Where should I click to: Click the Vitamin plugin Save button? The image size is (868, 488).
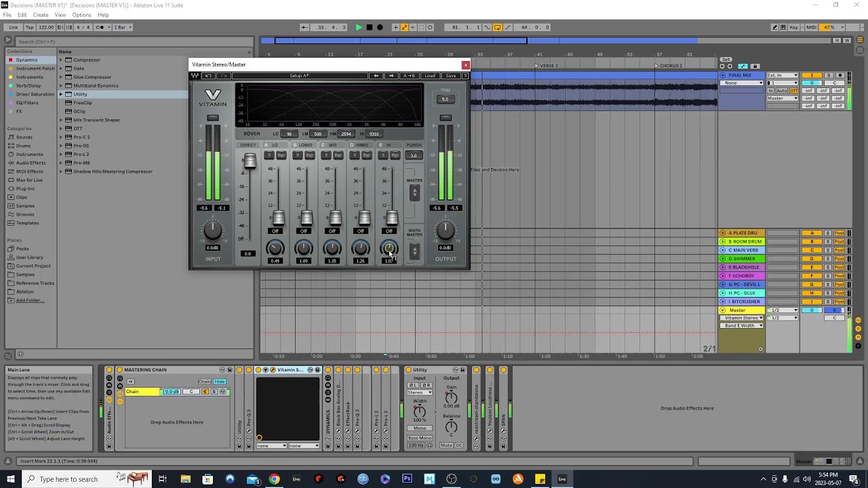tap(451, 75)
